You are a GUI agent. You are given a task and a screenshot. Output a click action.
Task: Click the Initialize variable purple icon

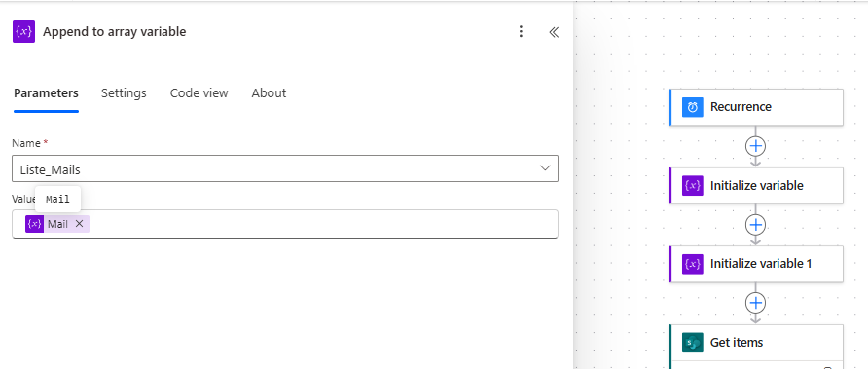coord(693,186)
